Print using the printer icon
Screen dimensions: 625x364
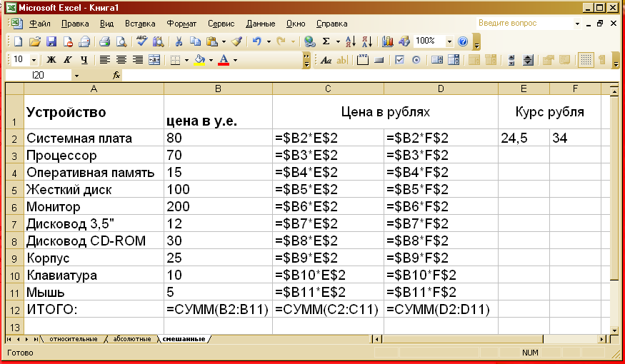point(104,41)
